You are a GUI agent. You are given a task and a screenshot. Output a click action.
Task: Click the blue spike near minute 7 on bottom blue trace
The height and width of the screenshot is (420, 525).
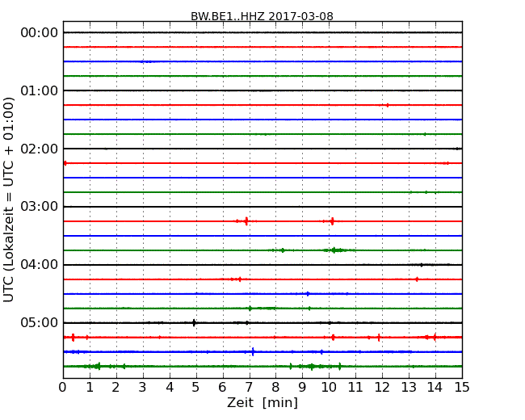(253, 351)
